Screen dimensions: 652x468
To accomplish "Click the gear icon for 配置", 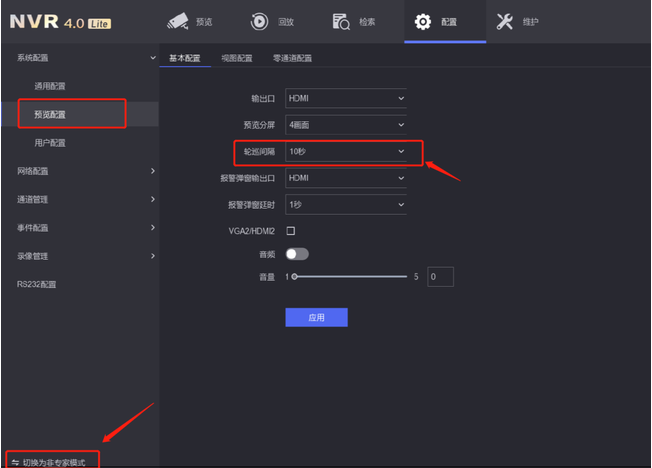I will click(423, 21).
